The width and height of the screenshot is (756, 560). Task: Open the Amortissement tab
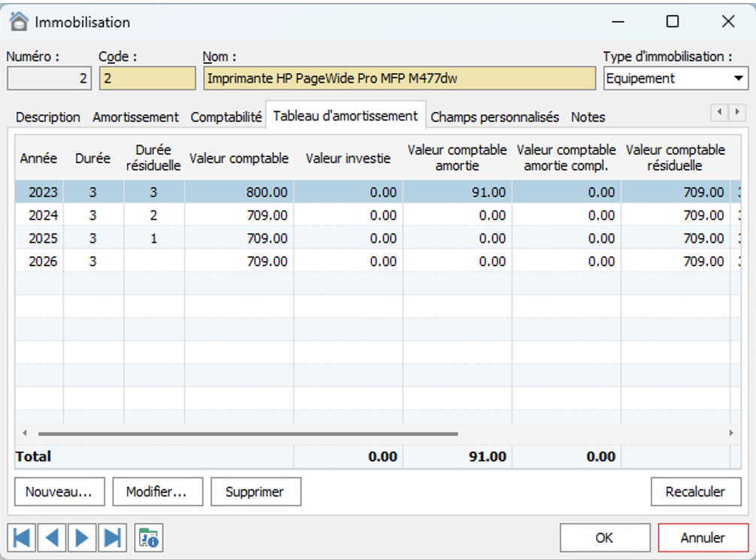click(x=135, y=117)
